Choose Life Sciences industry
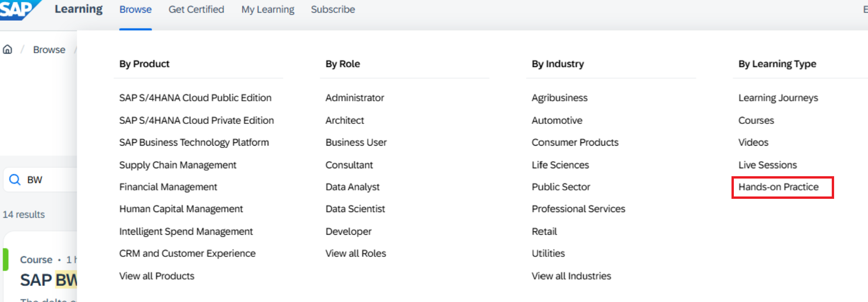This screenshot has width=868, height=302. (x=560, y=165)
